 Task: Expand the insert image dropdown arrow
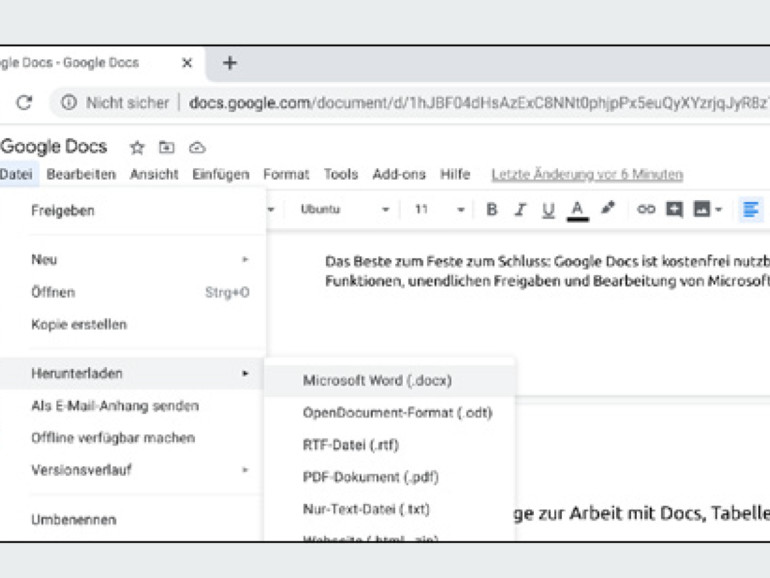[x=718, y=210]
